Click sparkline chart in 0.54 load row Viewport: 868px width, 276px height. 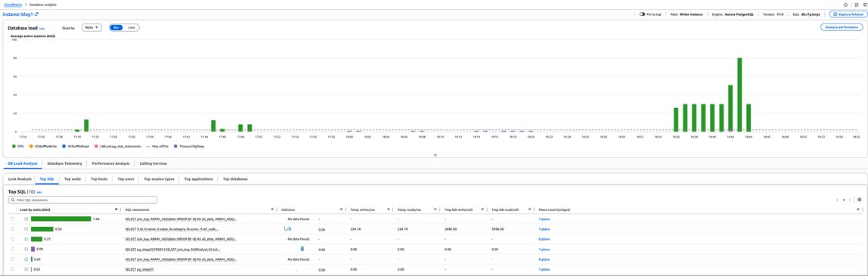288,228
